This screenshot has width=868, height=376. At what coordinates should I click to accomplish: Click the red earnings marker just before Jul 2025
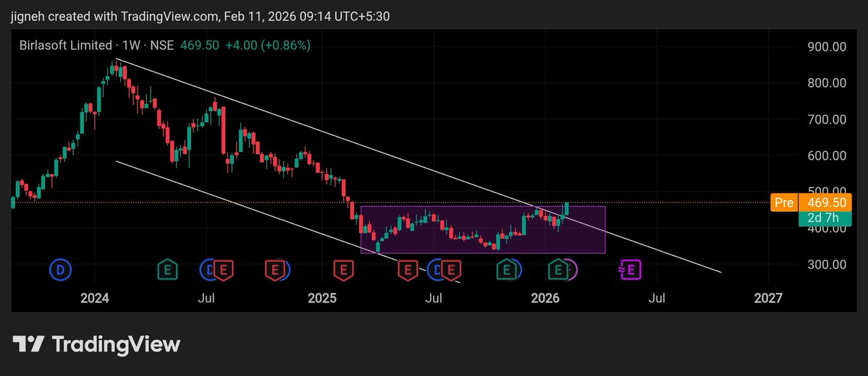408,270
